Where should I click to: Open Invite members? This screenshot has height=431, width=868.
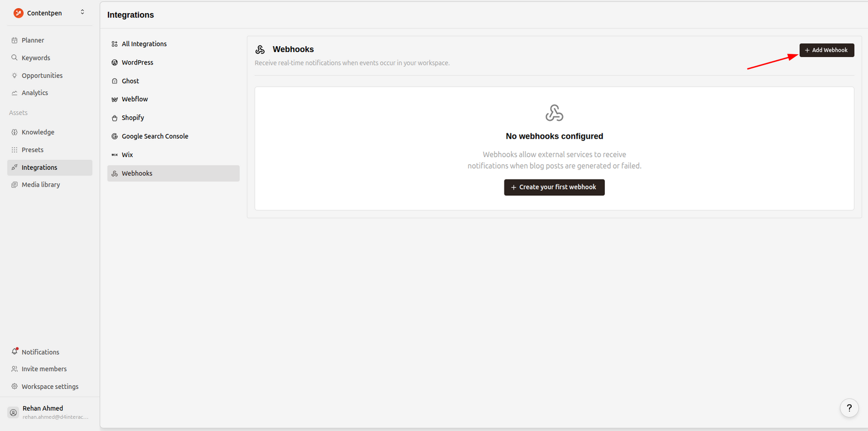pos(43,369)
